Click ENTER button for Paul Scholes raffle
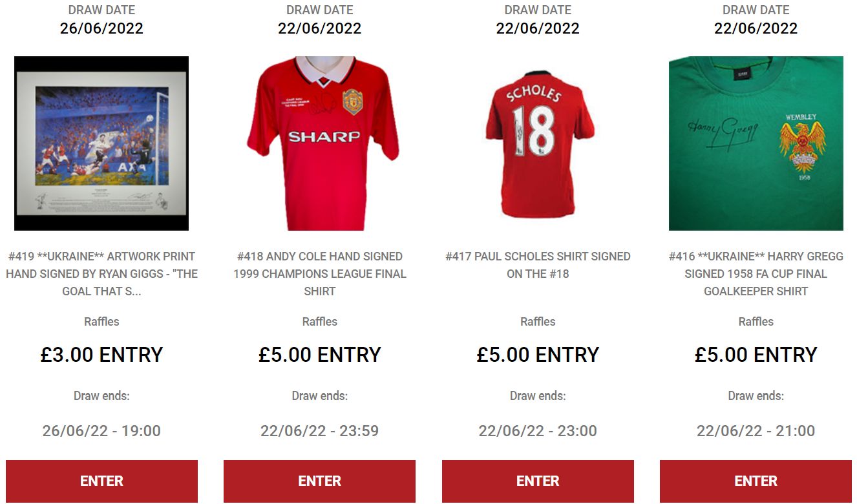This screenshot has height=504, width=857. pos(538,481)
